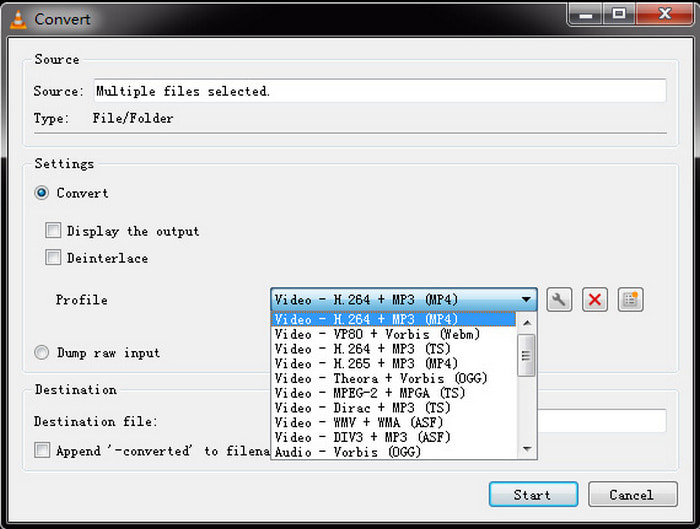Select the Convert radio button
This screenshot has width=700, height=529.
(42, 193)
